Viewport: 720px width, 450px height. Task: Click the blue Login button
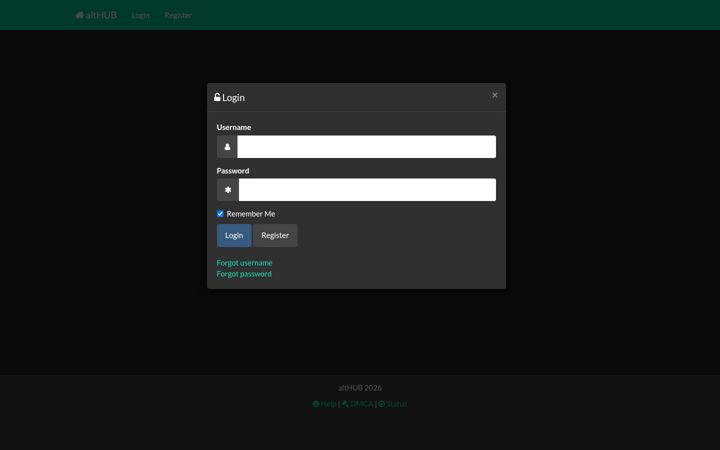click(234, 236)
